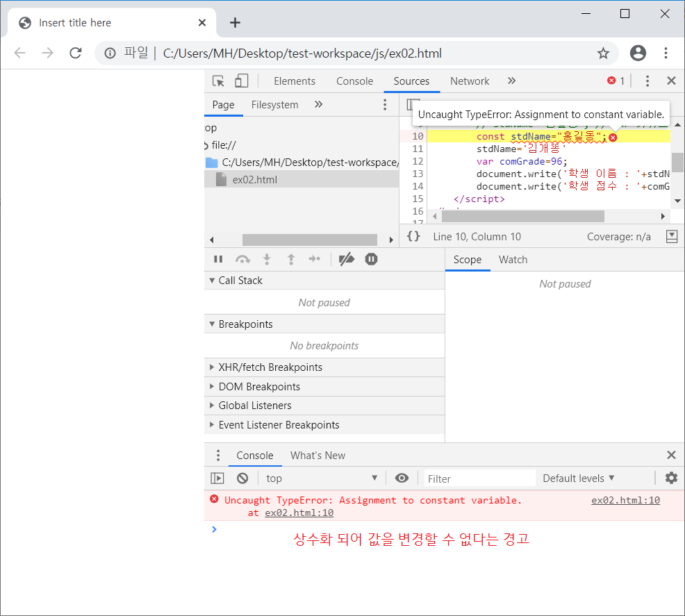This screenshot has height=616, width=685.
Task: Click line number 12 in the gutter
Action: (418, 162)
